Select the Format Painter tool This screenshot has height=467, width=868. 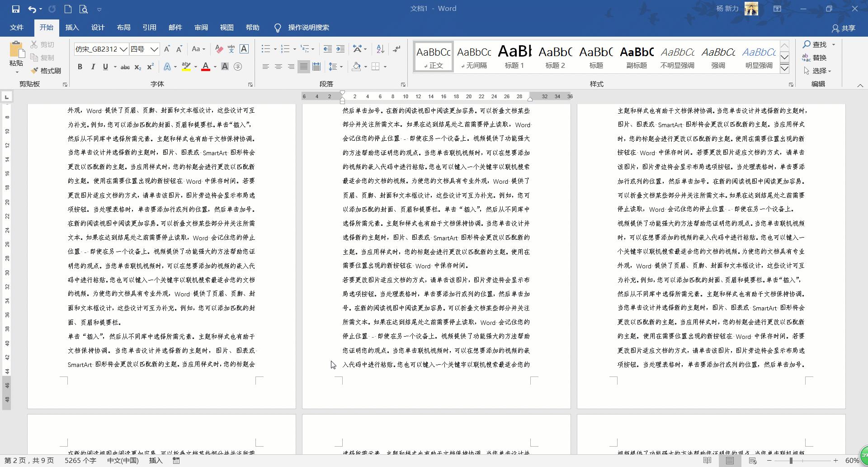click(x=46, y=71)
